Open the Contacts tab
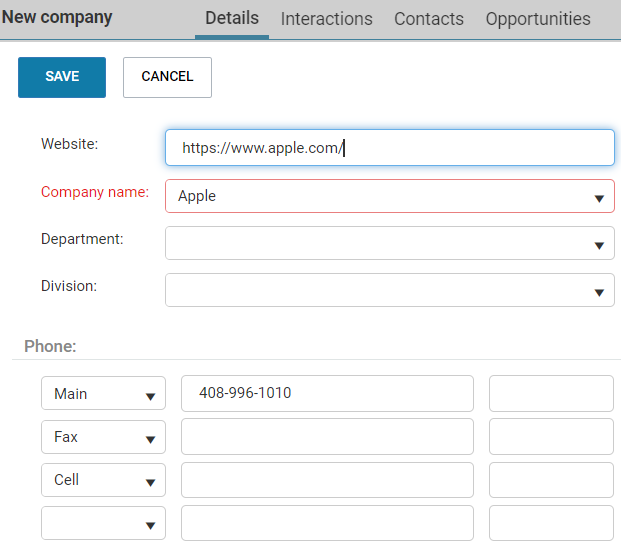Image resolution: width=621 pixels, height=558 pixels. (x=429, y=19)
